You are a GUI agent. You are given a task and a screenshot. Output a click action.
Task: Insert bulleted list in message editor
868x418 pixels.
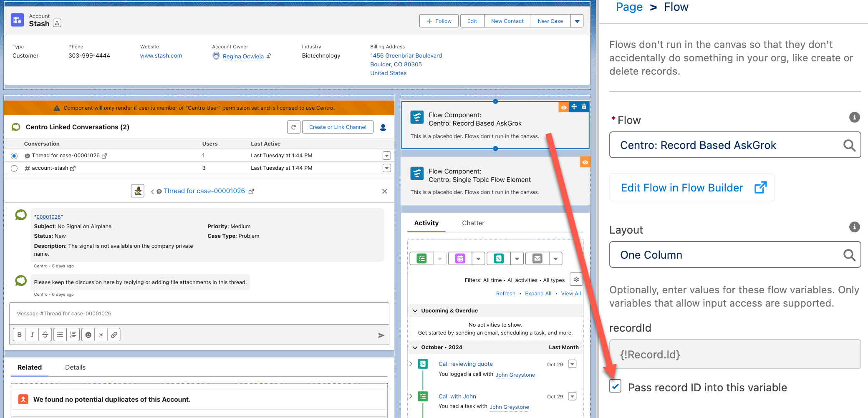click(60, 335)
